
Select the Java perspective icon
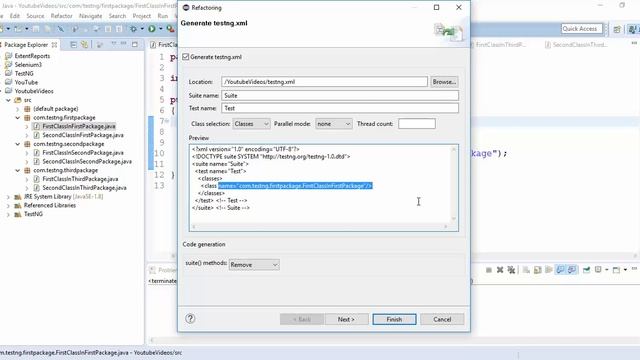pos(632,29)
